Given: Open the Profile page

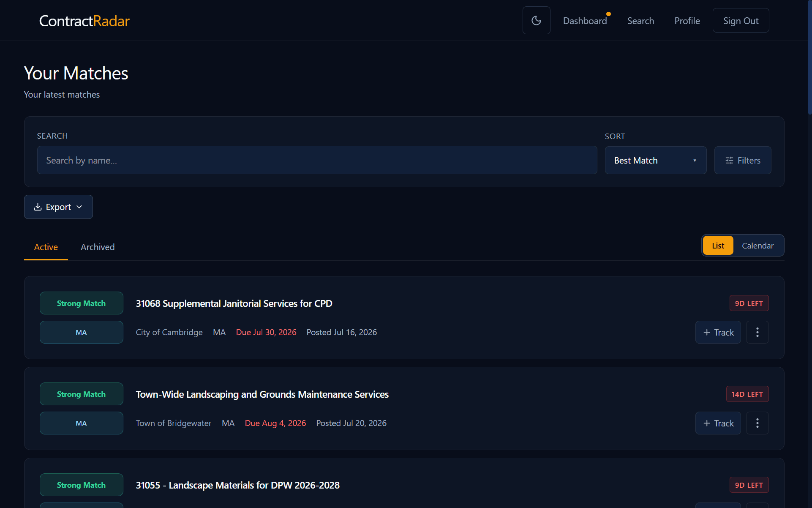Looking at the screenshot, I should point(687,21).
